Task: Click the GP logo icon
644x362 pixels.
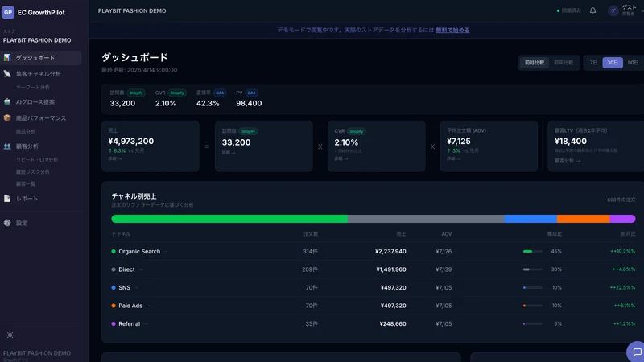Action: [8, 12]
